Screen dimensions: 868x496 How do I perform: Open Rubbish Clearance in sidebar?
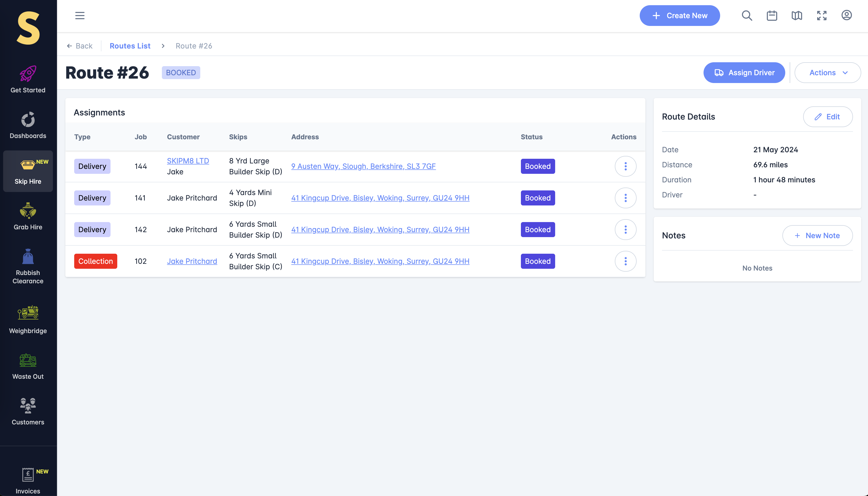coord(28,266)
